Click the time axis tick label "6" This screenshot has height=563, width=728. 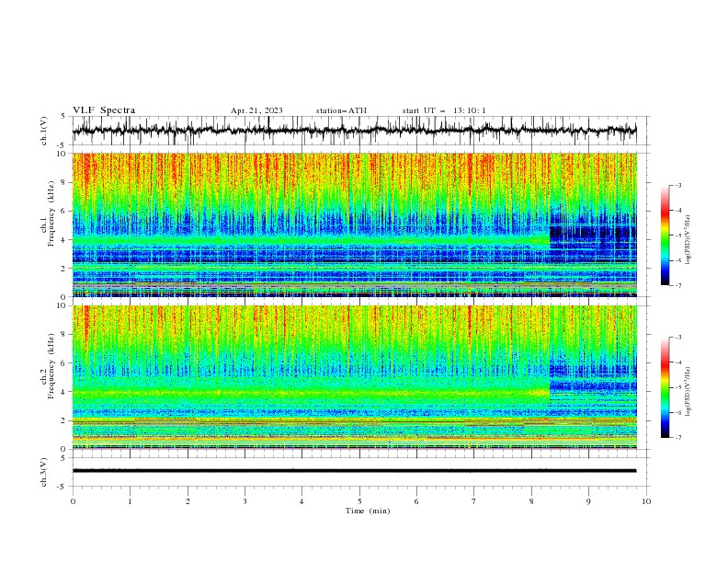click(x=416, y=501)
